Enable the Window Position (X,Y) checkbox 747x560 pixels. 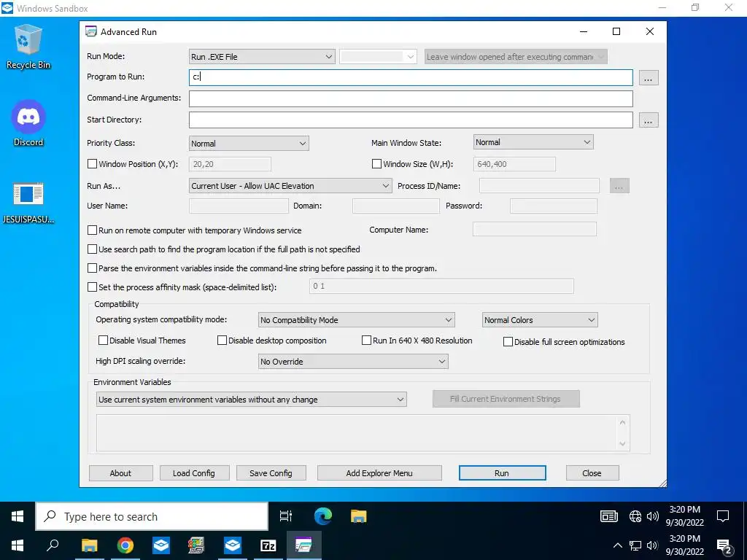[x=93, y=164]
